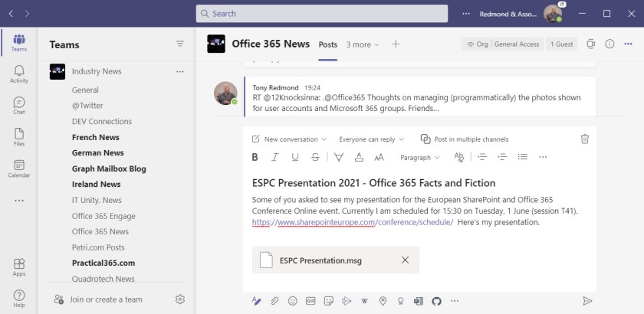Show more apps via sidebar ellipsis
The image size is (644, 314).
pyautogui.click(x=19, y=201)
